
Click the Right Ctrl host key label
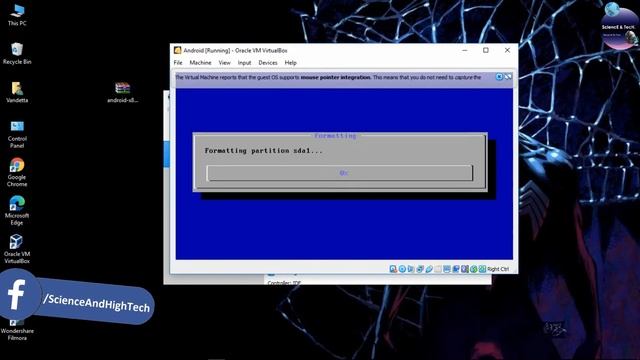[498, 269]
